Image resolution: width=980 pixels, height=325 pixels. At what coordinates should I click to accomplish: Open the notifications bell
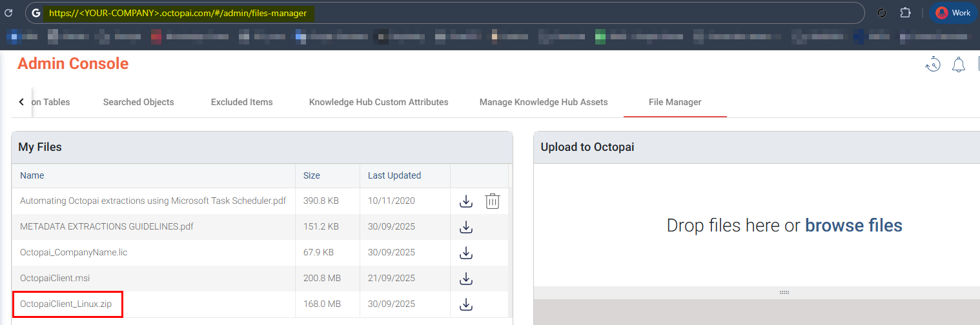tap(959, 64)
